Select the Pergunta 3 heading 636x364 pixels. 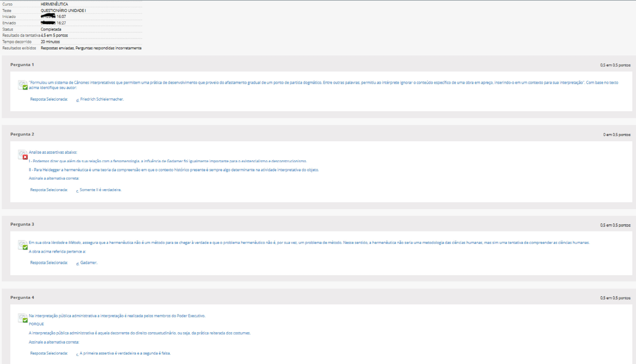pyautogui.click(x=22, y=224)
